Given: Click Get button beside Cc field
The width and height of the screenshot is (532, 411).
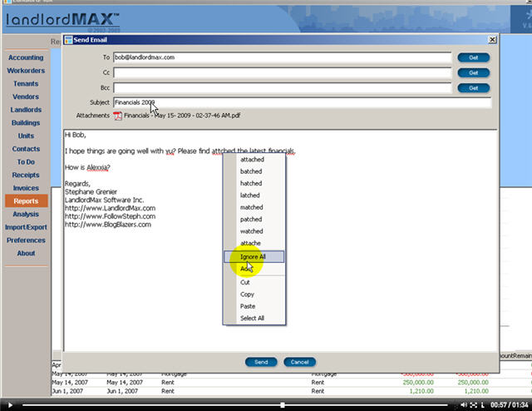Looking at the screenshot, I should [x=473, y=72].
